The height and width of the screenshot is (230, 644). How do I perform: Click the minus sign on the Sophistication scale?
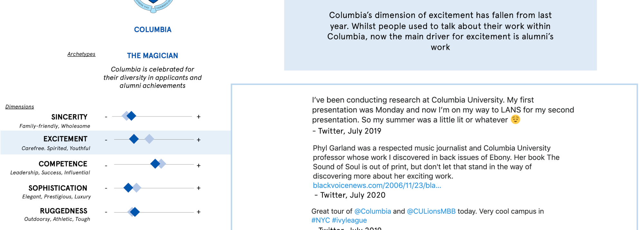[x=106, y=188]
